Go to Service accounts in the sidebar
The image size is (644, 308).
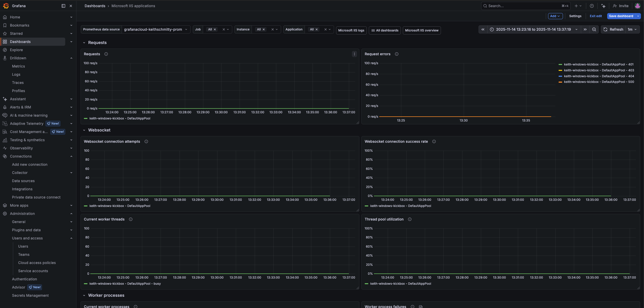[x=33, y=271]
